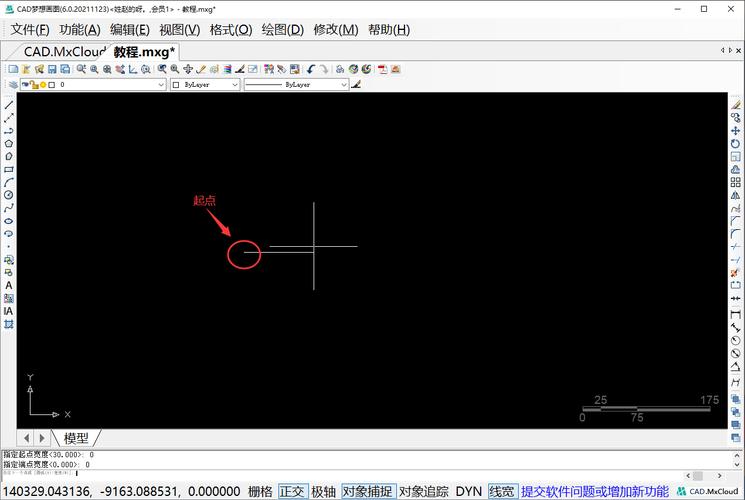The image size is (745, 500).
Task: Toggle 栅格 grid display
Action: click(260, 491)
